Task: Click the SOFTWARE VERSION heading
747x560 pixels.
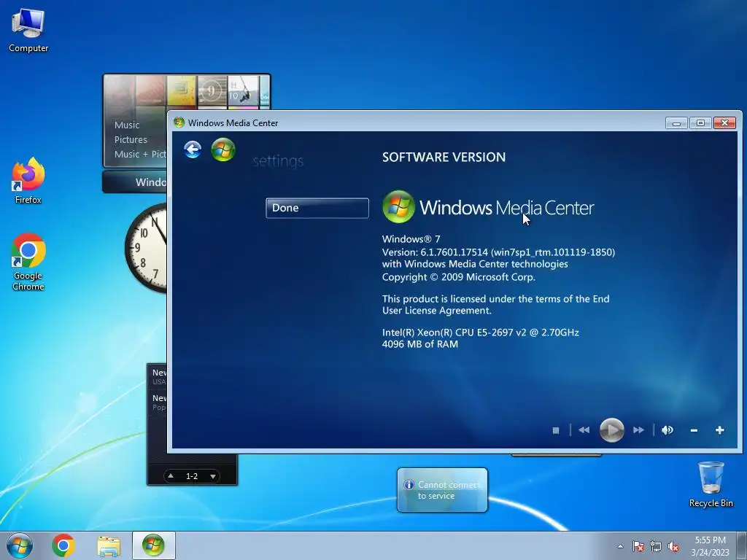Action: coord(444,157)
